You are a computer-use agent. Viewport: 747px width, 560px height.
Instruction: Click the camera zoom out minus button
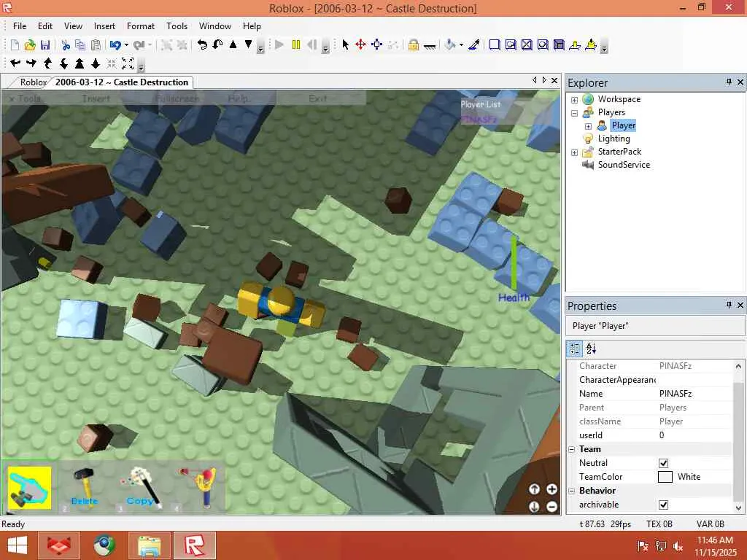point(551,507)
